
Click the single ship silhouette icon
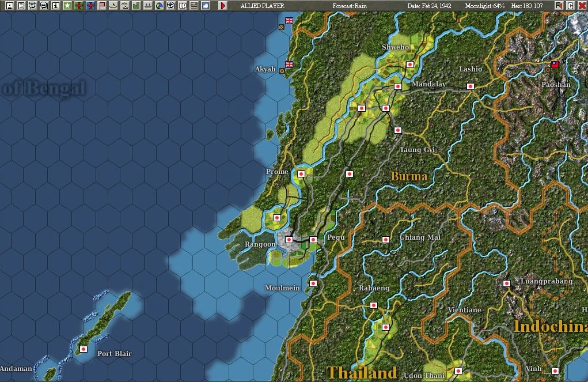click(113, 6)
